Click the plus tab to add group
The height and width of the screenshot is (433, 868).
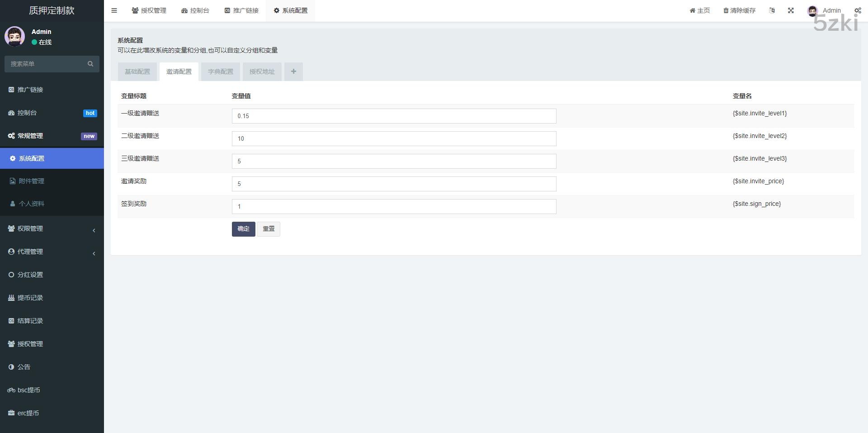click(293, 71)
